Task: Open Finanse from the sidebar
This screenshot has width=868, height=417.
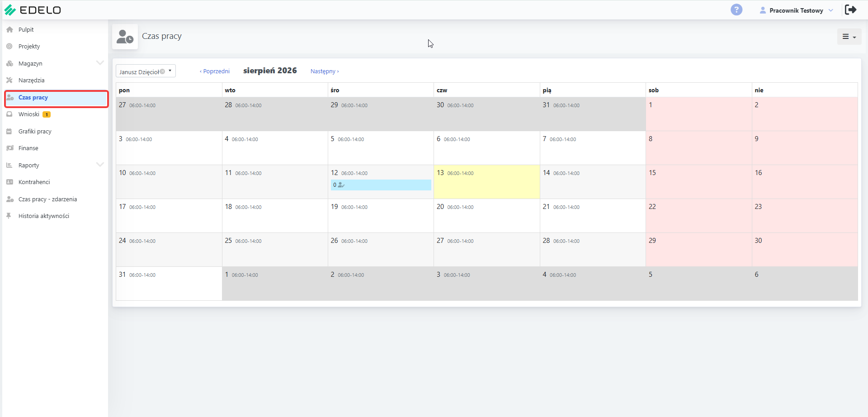Action: 28,148
